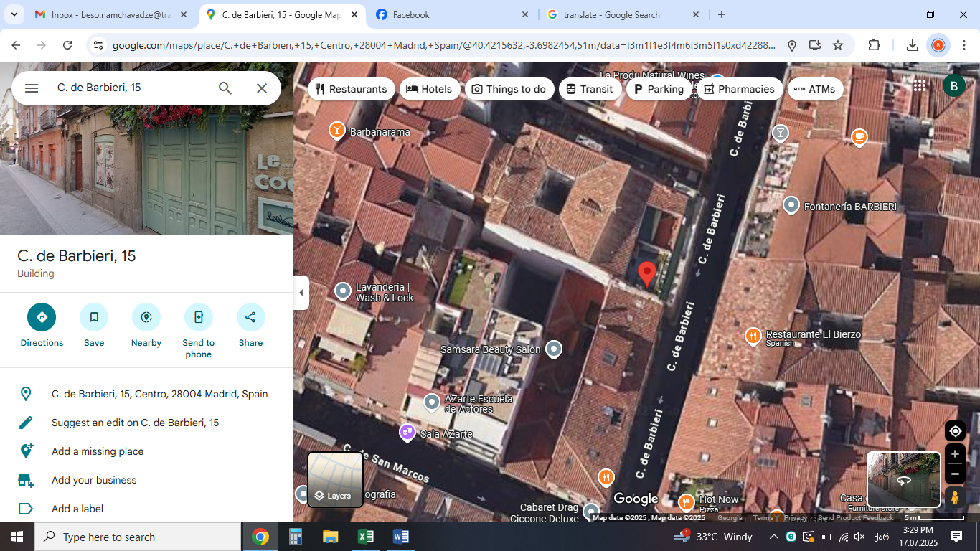
Task: Open the Layers map type switcher
Action: tap(335, 479)
